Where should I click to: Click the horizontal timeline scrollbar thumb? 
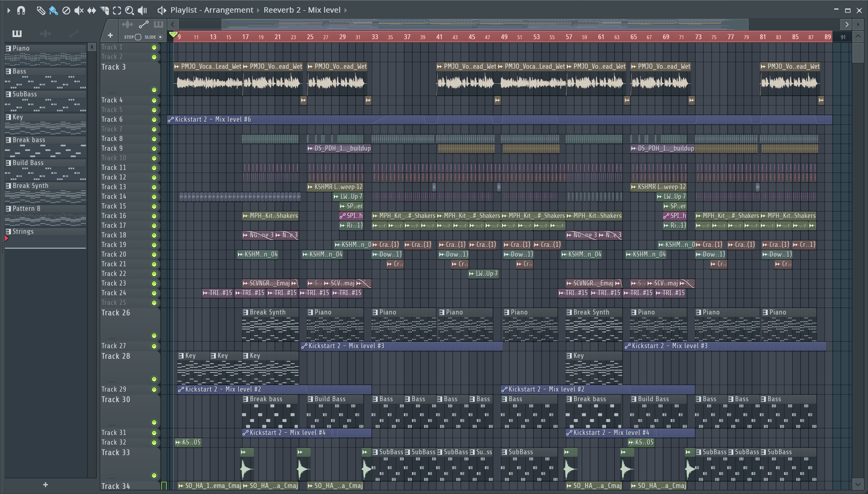click(x=485, y=24)
